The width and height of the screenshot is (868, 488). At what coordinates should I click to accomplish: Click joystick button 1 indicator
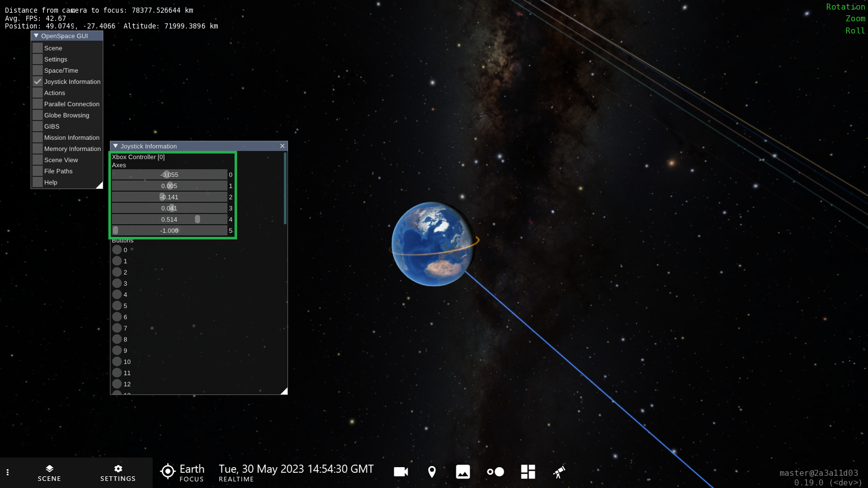[x=117, y=261]
